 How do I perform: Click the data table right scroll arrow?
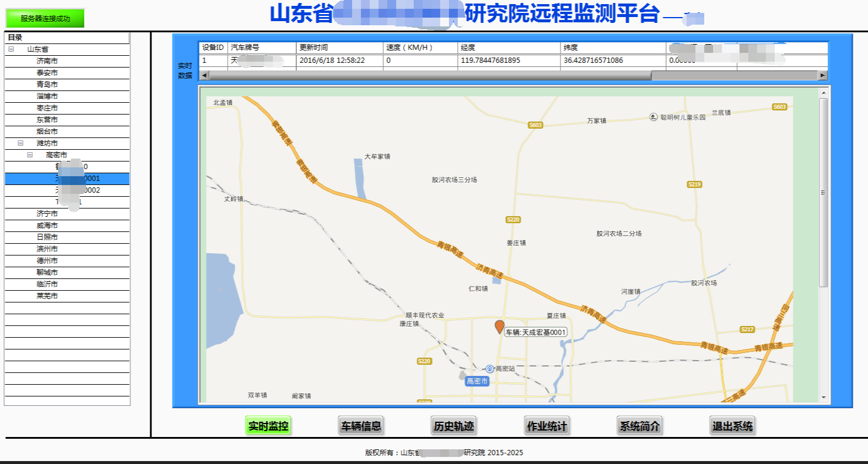(x=823, y=75)
